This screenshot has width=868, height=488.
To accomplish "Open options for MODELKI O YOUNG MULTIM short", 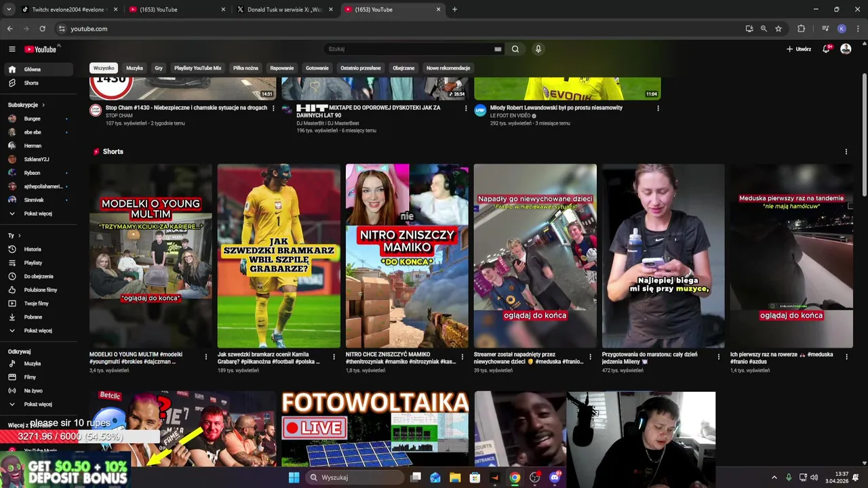I will click(x=206, y=357).
